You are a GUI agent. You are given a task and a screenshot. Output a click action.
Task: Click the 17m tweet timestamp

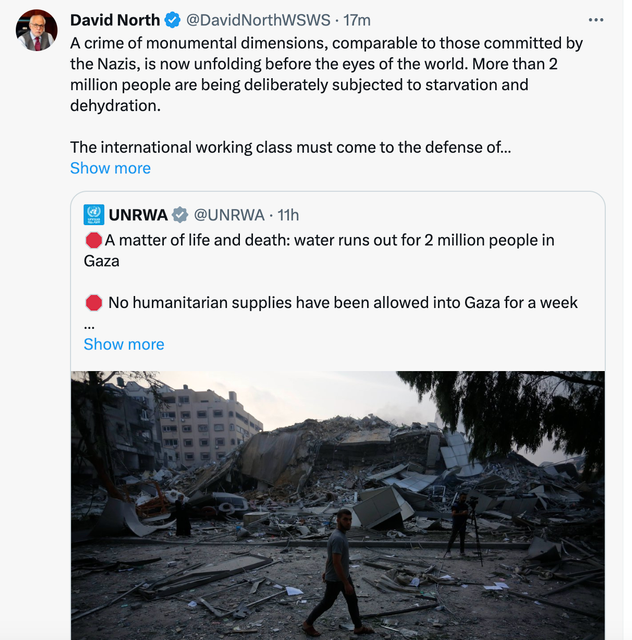click(356, 20)
